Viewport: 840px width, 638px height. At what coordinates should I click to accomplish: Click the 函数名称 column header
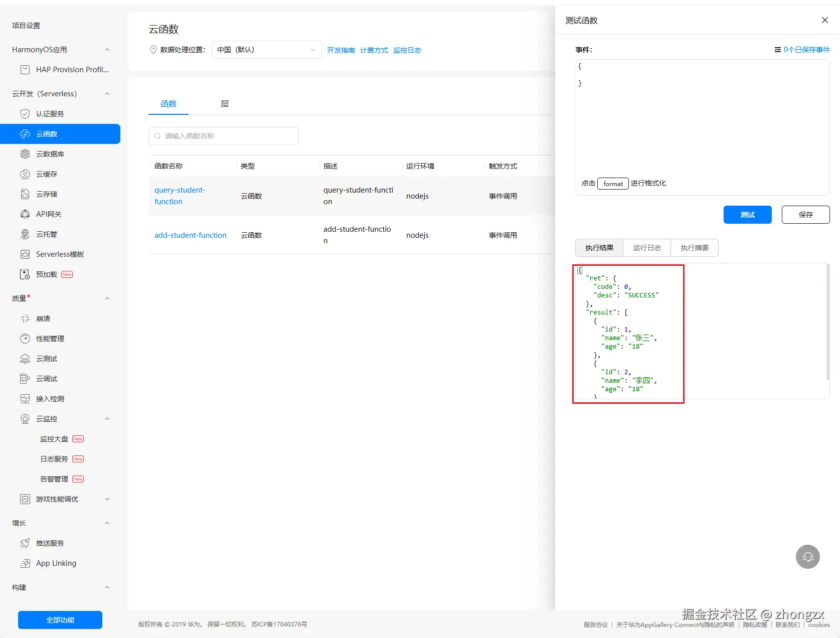[x=169, y=166]
